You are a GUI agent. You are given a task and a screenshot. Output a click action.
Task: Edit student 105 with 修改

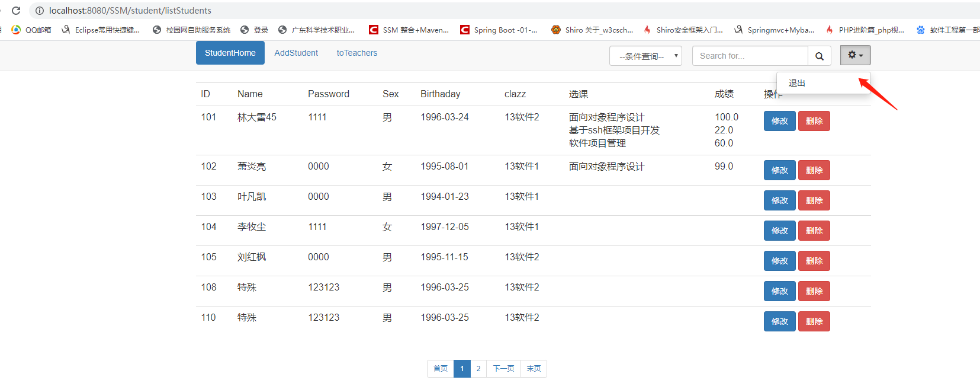click(x=779, y=261)
